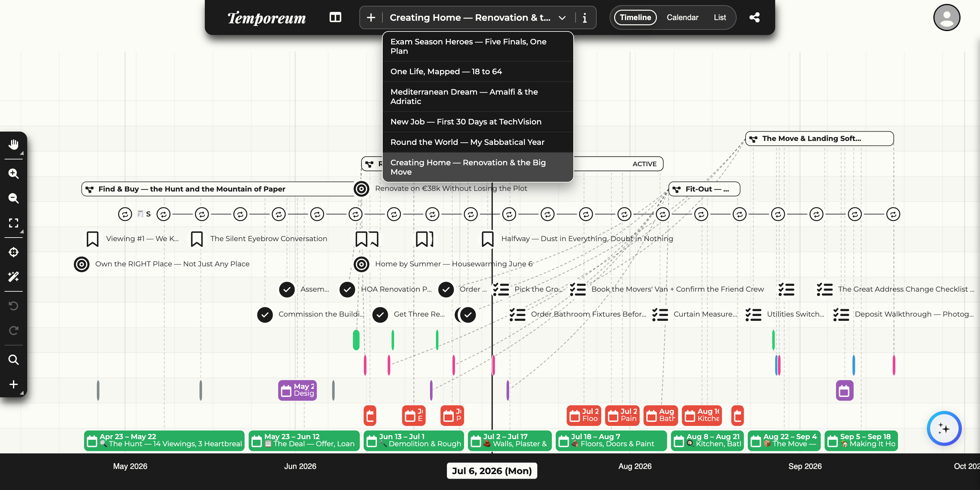
Task: Open Sep 5 – Sep 18 Making It Ho phase
Action: pyautogui.click(x=861, y=440)
